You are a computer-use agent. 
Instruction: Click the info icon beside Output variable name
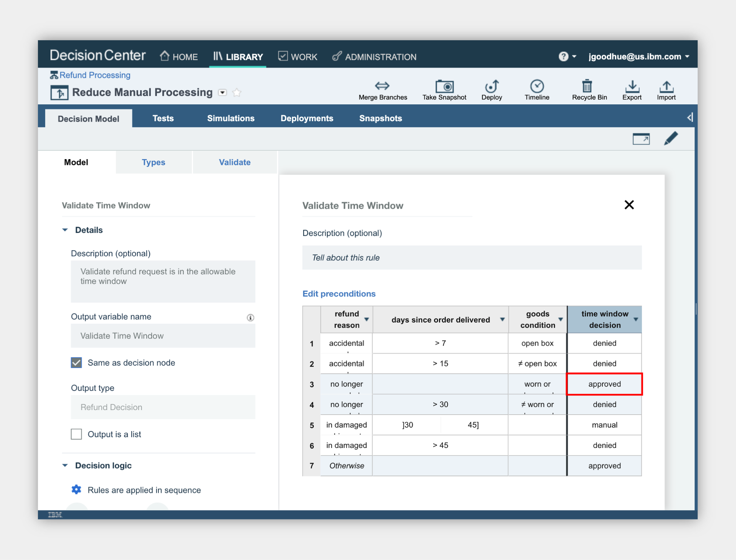(250, 317)
